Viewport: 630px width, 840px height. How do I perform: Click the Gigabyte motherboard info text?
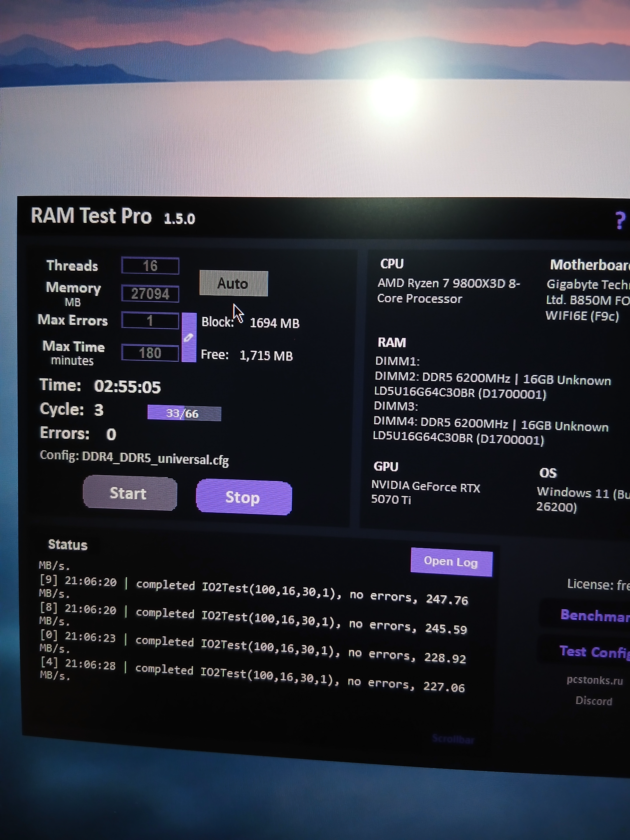tap(587, 300)
